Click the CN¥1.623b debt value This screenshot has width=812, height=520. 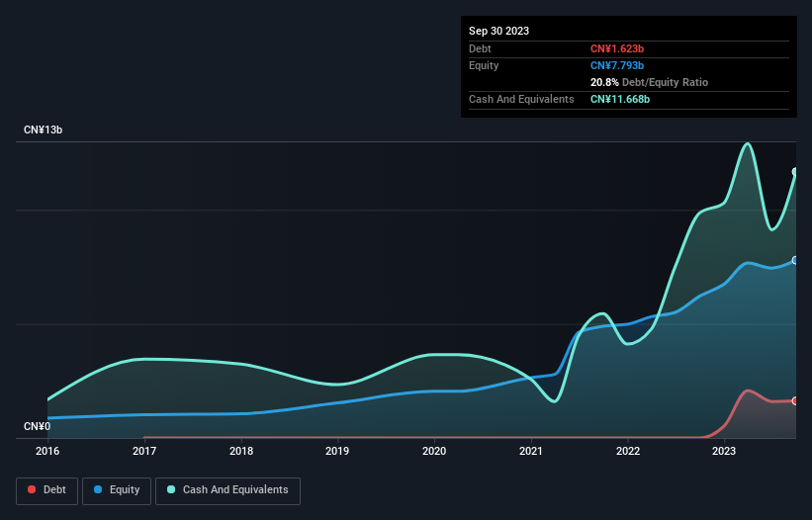pyautogui.click(x=617, y=48)
